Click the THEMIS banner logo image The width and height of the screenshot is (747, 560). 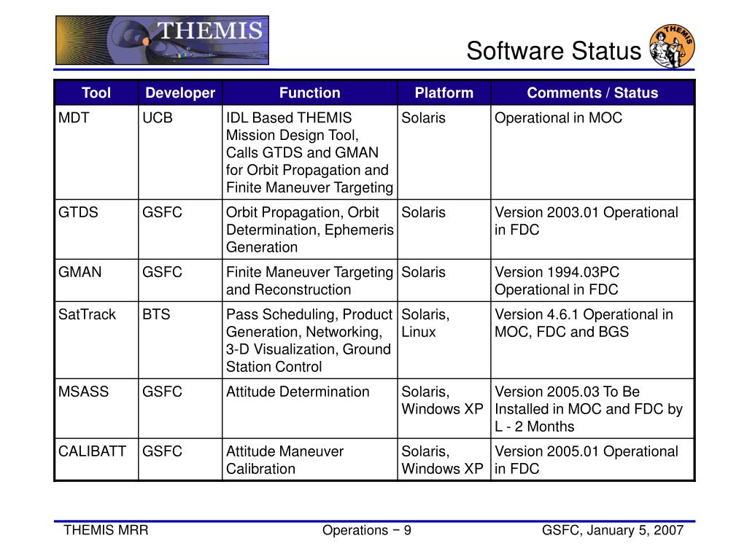click(162, 40)
